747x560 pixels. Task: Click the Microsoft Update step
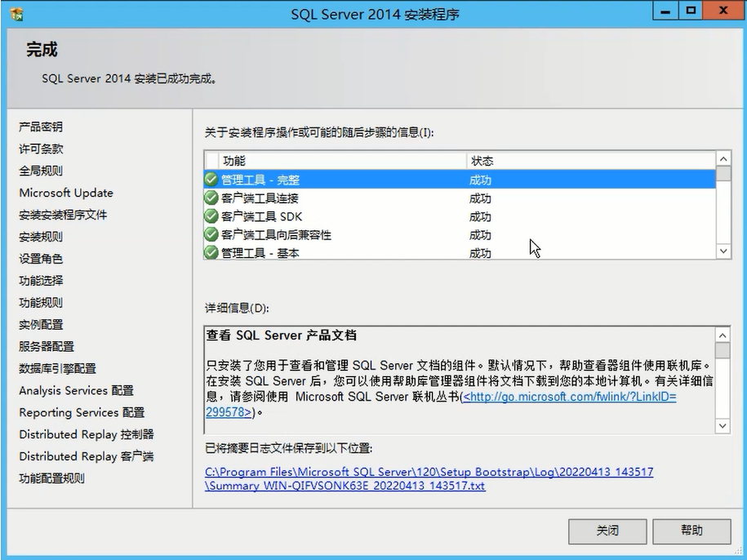pos(66,193)
